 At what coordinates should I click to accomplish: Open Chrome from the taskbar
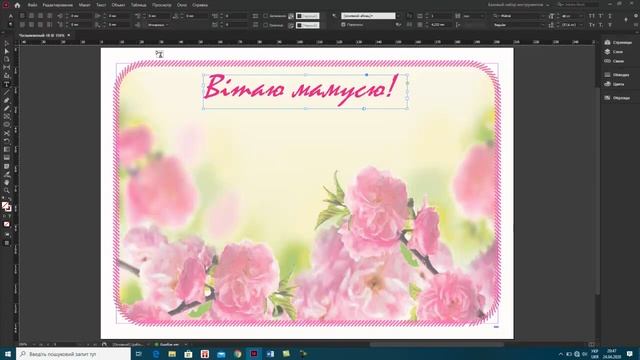pyautogui.click(x=237, y=354)
